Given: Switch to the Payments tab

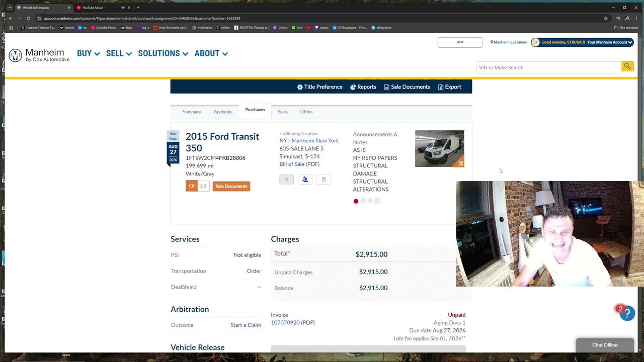Looking at the screenshot, I should click(x=223, y=112).
